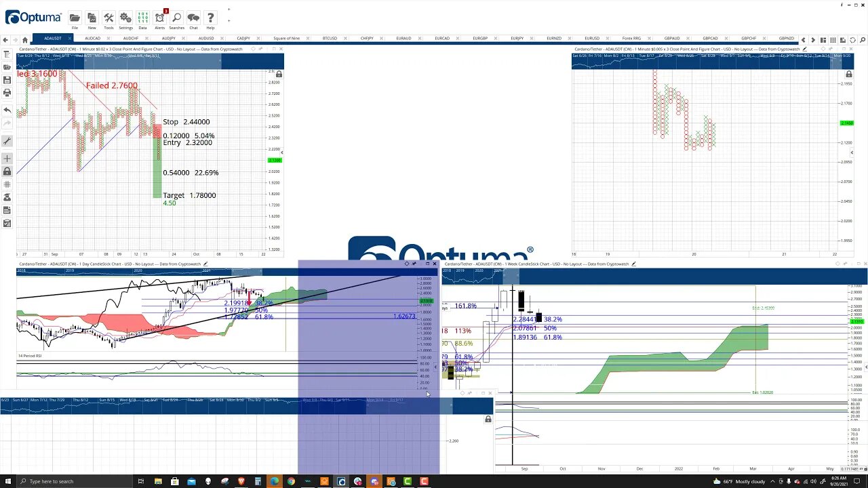This screenshot has height=488, width=868.
Task: Switch to the ADAUSDT tab
Action: (x=52, y=39)
